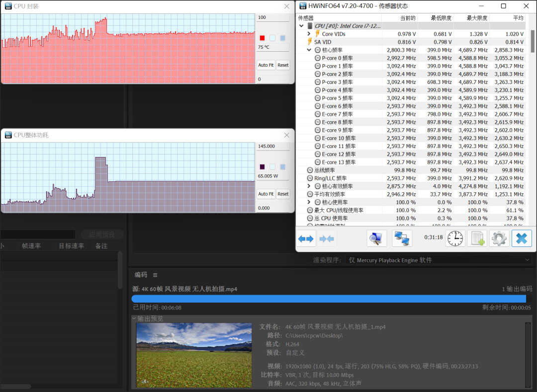The image size is (537, 392).
Task: Click Reset in CPU整体功耗 graph
Action: tap(283, 194)
